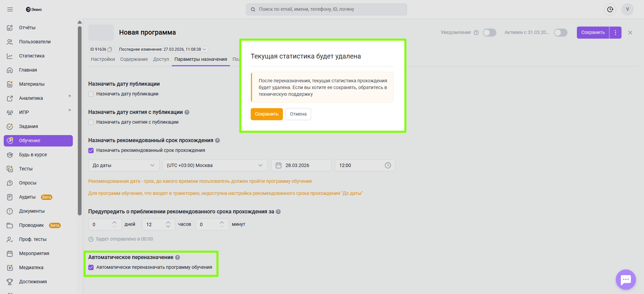
Task: Toggle the Уведомление switch
Action: [x=489, y=33]
